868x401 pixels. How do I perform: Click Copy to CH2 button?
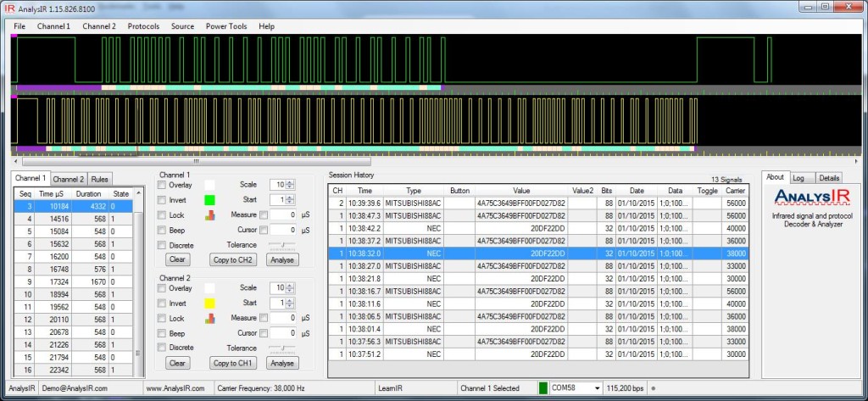tap(232, 259)
